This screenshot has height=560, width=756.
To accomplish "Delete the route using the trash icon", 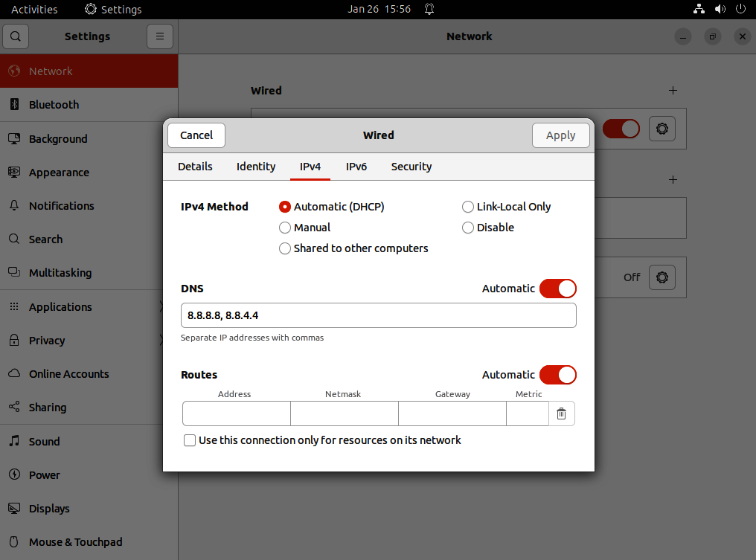I will pos(562,413).
